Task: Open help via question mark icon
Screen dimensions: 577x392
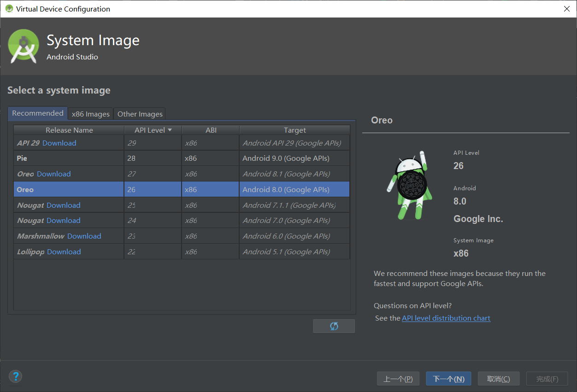Action: point(16,376)
